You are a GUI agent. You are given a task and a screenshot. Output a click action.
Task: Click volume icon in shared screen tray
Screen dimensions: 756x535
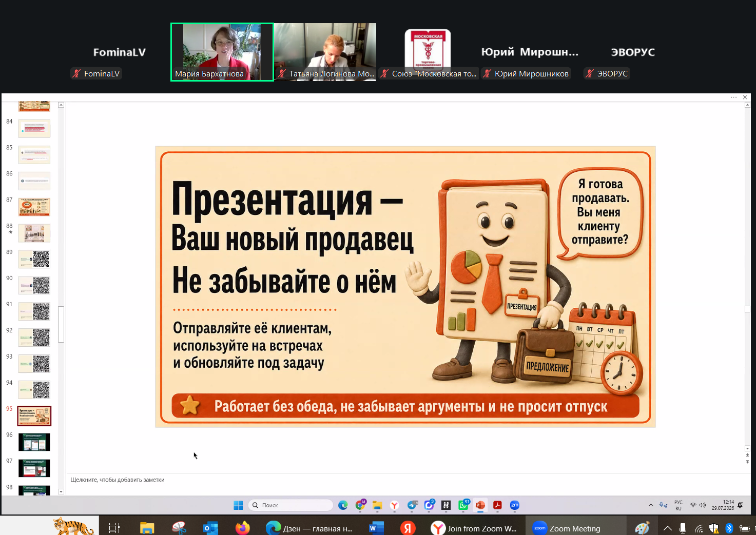(x=702, y=505)
